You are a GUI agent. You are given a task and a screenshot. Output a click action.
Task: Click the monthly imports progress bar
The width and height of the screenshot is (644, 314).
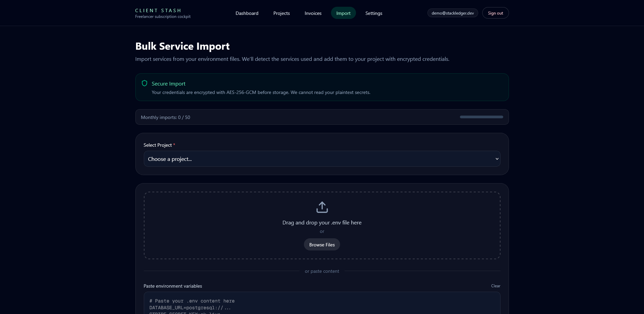[481, 117]
